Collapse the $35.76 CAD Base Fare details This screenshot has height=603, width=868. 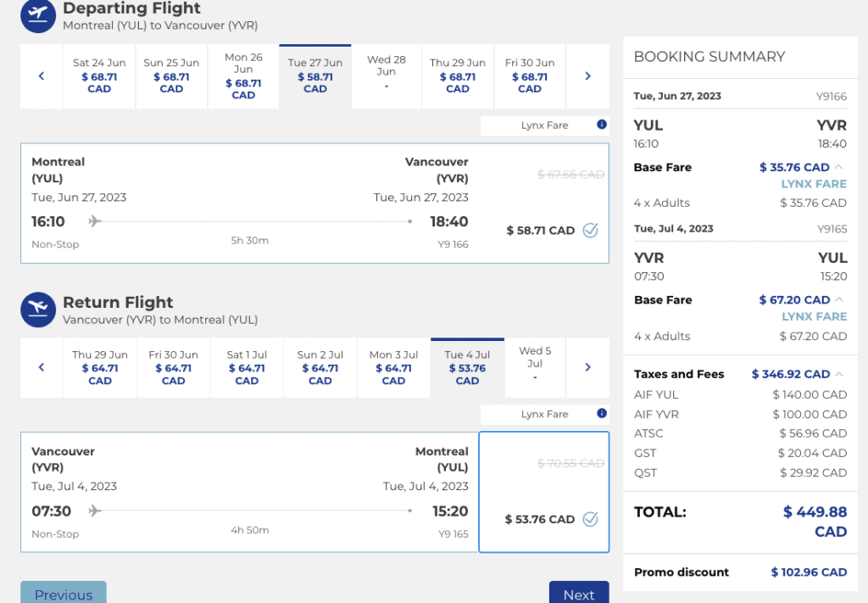839,167
